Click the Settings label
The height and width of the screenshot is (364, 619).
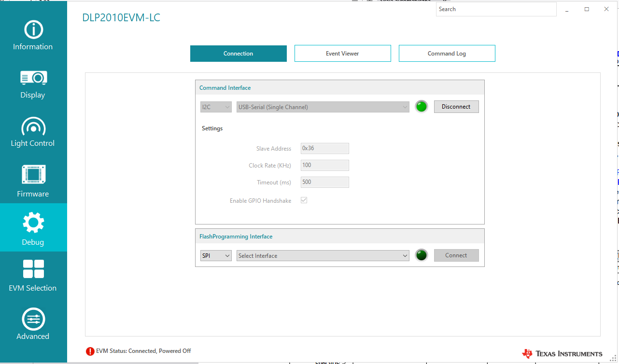[x=212, y=128]
